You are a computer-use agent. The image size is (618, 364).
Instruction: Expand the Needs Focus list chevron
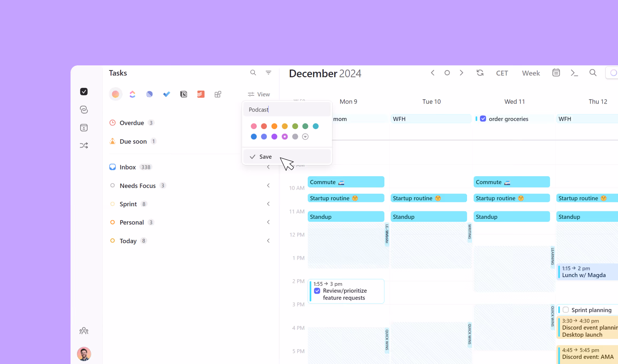[268, 185]
